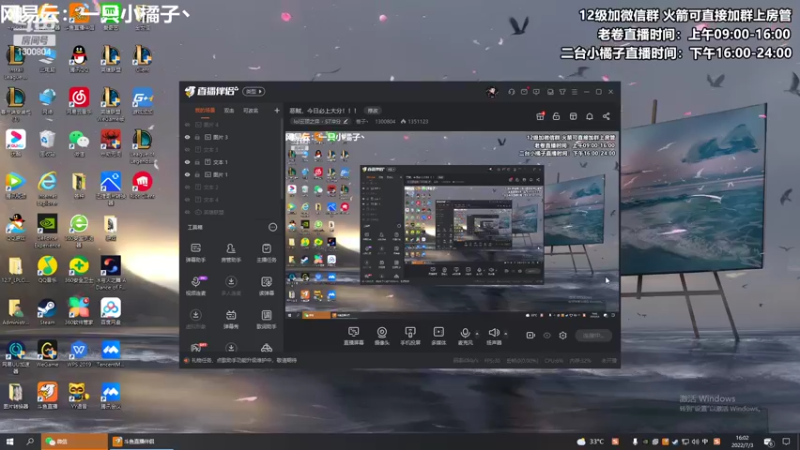Open the headset support icon in title bar
Image resolution: width=800 pixels, height=450 pixels.
pyautogui.click(x=511, y=92)
